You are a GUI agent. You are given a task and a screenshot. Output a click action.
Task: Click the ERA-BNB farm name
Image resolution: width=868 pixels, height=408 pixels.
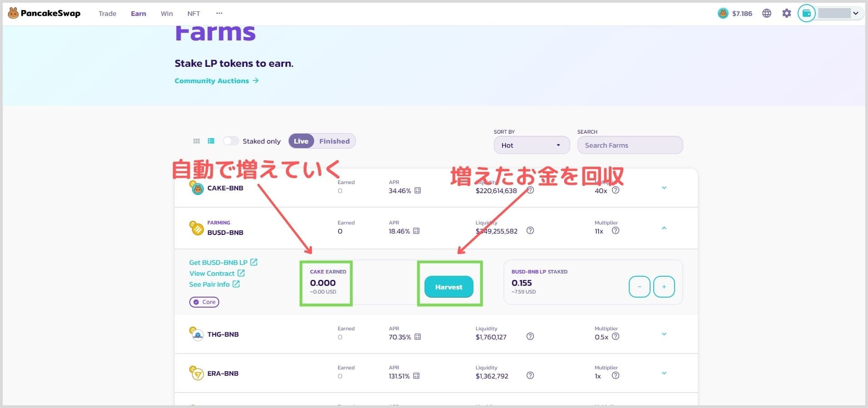(223, 373)
